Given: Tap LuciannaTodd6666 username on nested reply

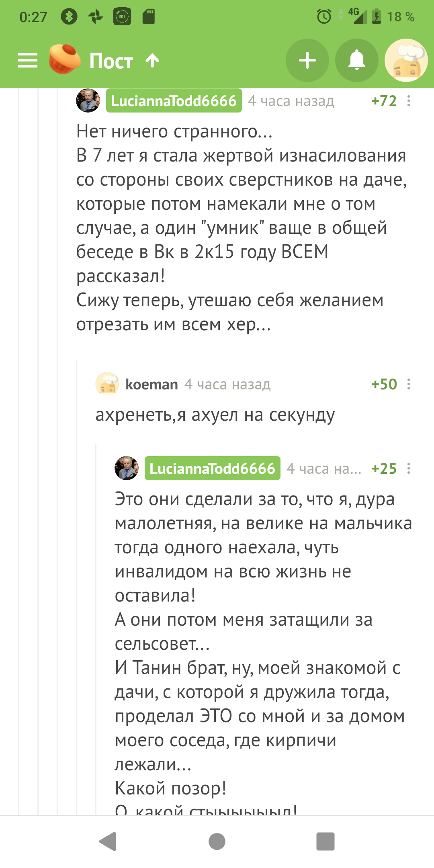Looking at the screenshot, I should pyautogui.click(x=212, y=469).
